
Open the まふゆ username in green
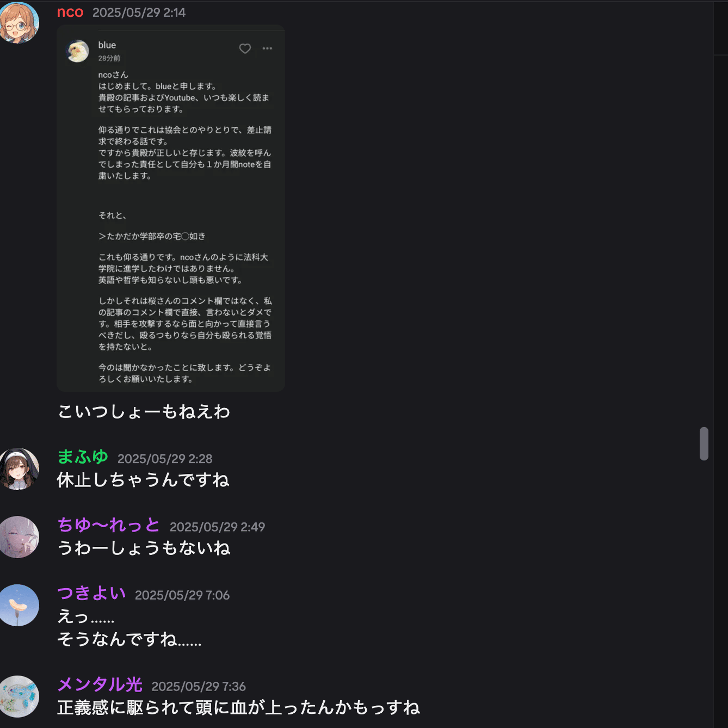click(x=83, y=457)
